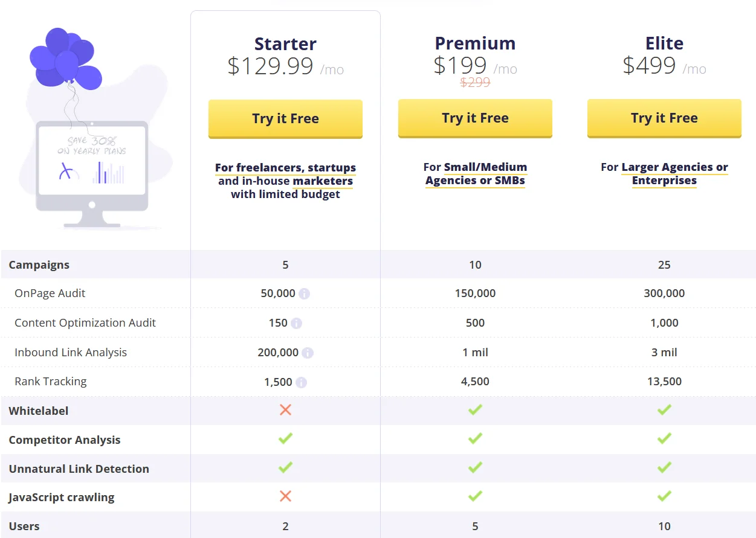Click Elite JavaScript crawling green checkmark
The width and height of the screenshot is (756, 538).
pyautogui.click(x=664, y=496)
